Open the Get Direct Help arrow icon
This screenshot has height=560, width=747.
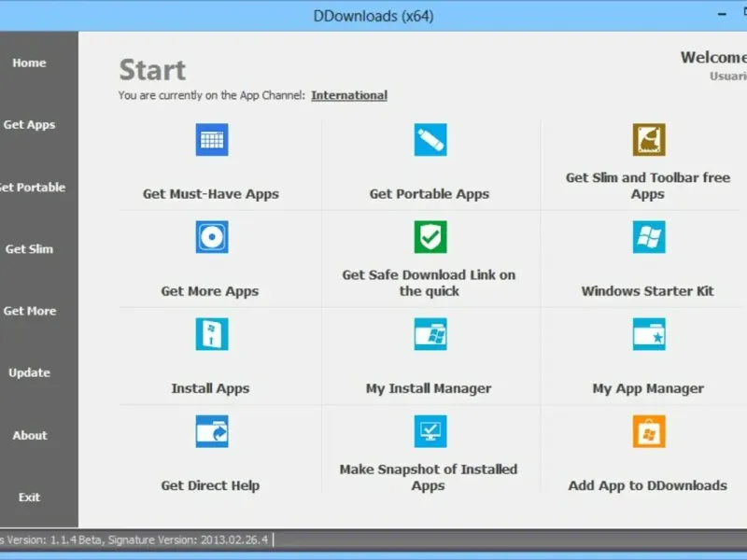coord(212,431)
